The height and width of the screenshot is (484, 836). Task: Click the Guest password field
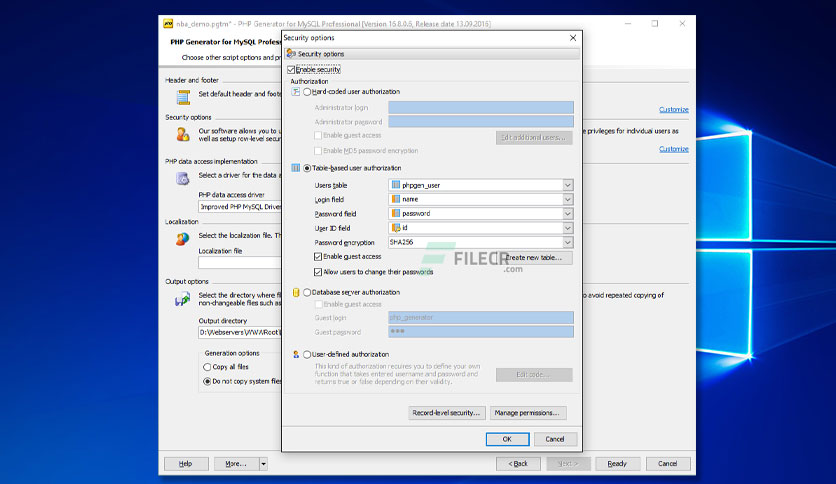point(481,332)
